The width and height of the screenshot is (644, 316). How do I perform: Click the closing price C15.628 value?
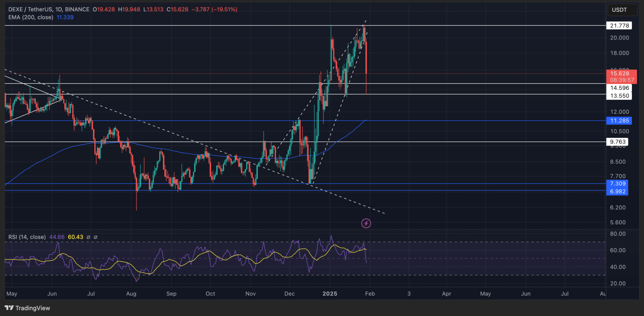(x=177, y=9)
